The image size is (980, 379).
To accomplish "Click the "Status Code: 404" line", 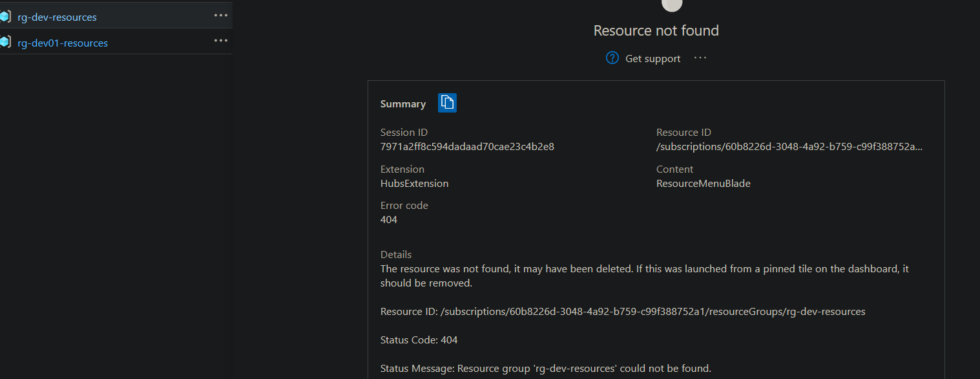I will coord(419,340).
